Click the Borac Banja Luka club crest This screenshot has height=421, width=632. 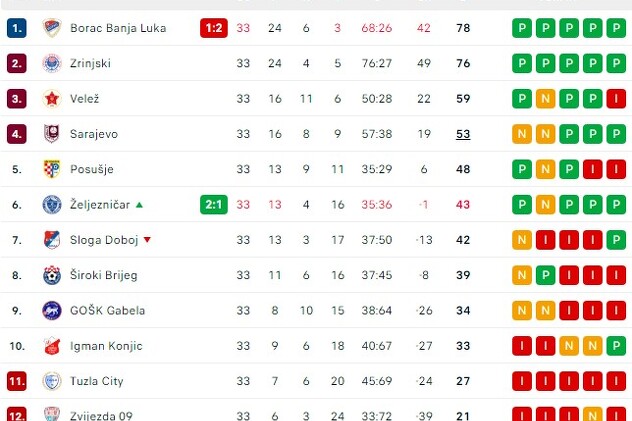coord(51,28)
